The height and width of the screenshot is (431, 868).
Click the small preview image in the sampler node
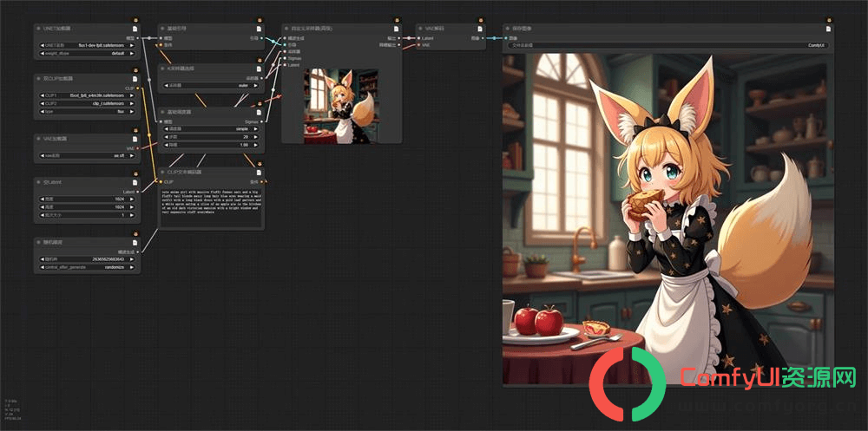(341, 106)
